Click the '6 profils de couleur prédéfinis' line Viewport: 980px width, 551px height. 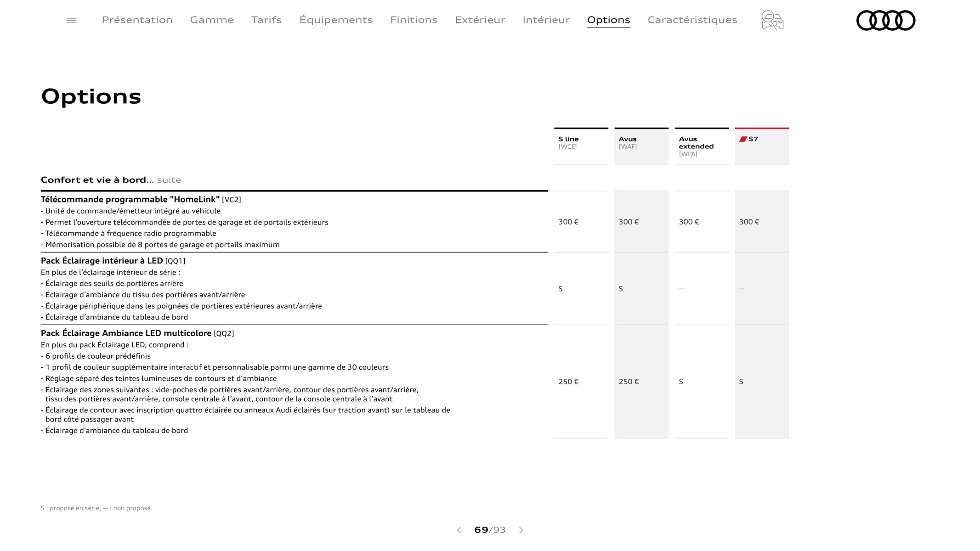[x=96, y=356]
